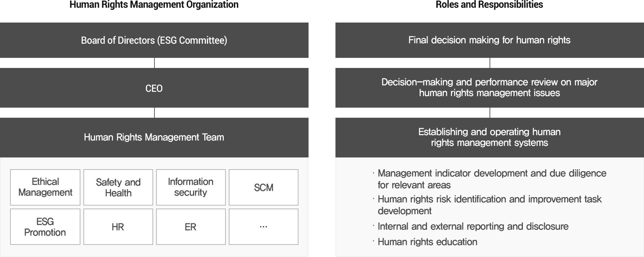Click the ER box

[x=191, y=227]
